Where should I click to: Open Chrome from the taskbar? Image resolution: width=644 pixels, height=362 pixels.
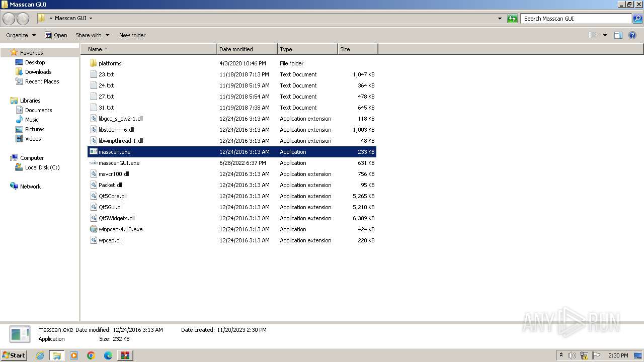(91, 355)
